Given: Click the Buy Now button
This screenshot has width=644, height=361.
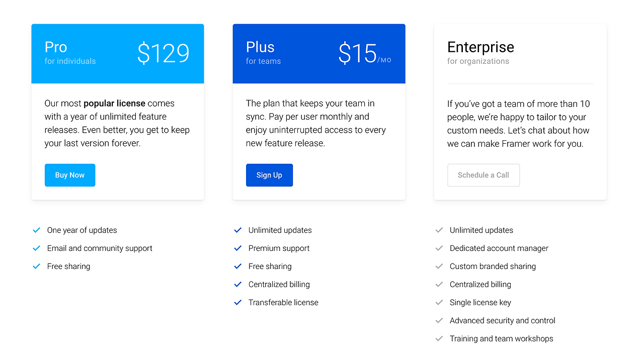Looking at the screenshot, I should click(70, 175).
